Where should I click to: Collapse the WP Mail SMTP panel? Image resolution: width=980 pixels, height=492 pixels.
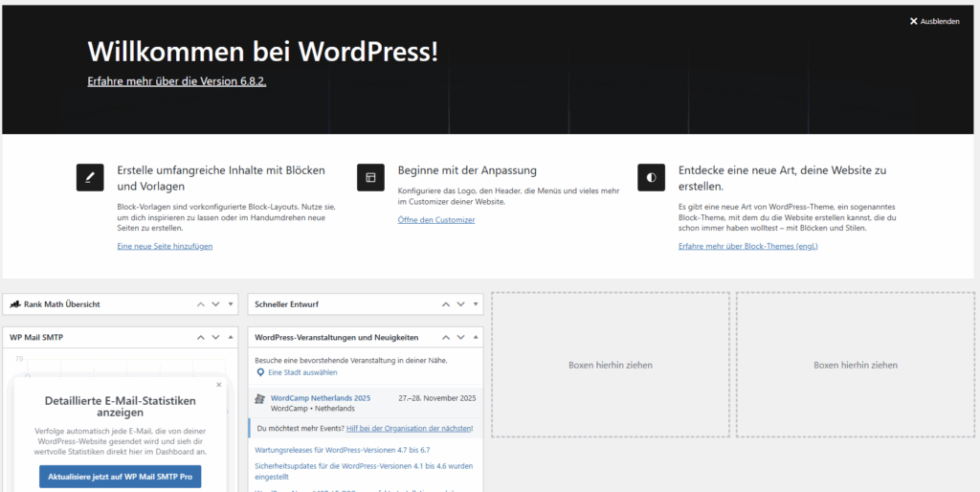pyautogui.click(x=231, y=338)
